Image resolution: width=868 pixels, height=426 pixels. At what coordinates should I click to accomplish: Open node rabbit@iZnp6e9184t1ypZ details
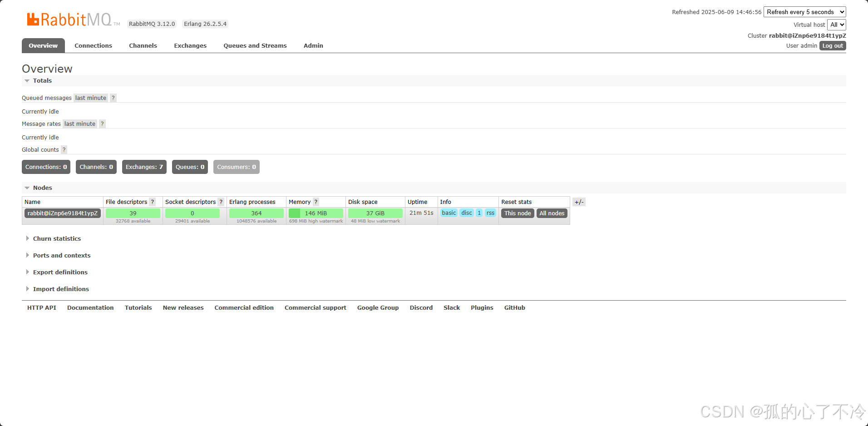point(63,213)
